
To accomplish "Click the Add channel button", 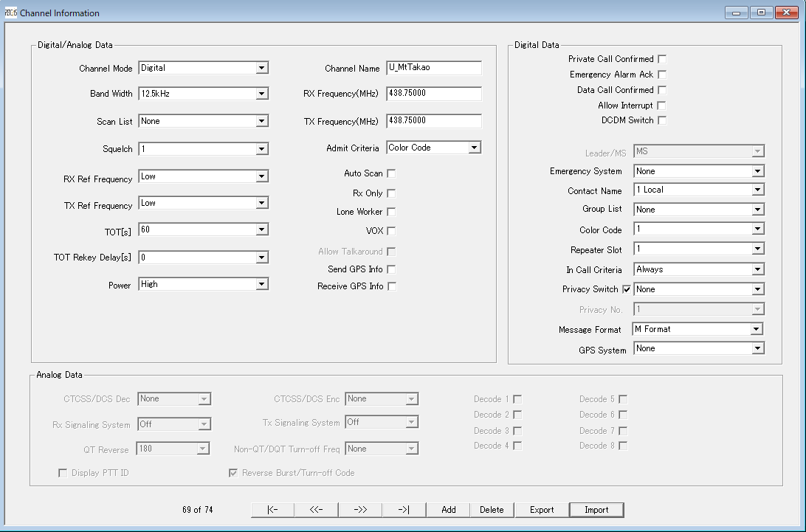I will click(x=448, y=510).
